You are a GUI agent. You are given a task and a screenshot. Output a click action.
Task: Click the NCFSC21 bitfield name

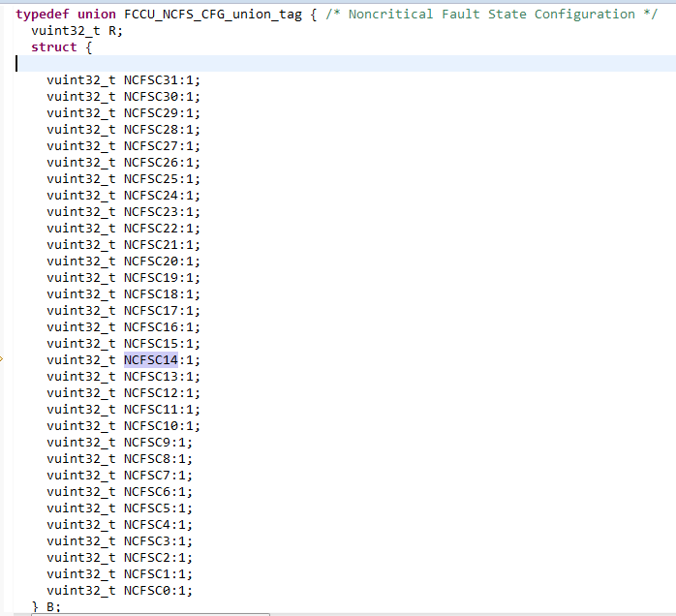(x=151, y=245)
